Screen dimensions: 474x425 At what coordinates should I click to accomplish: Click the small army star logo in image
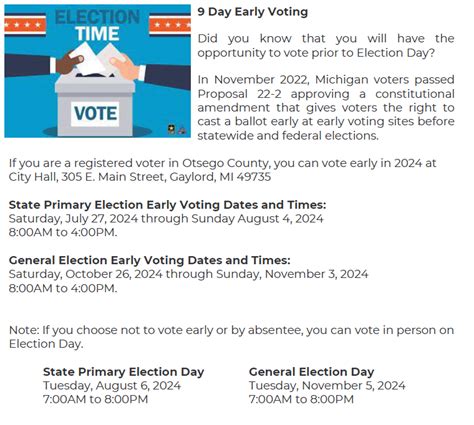172,129
